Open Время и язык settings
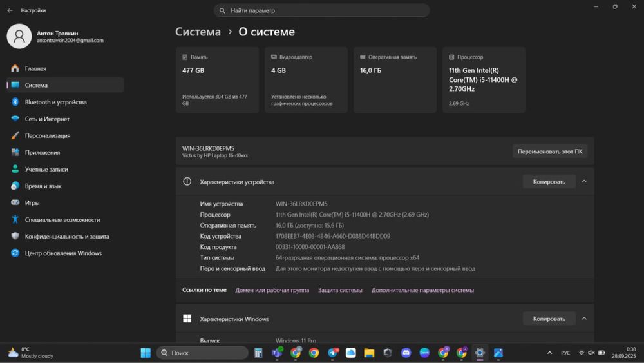The height and width of the screenshot is (363, 644). tap(65, 186)
